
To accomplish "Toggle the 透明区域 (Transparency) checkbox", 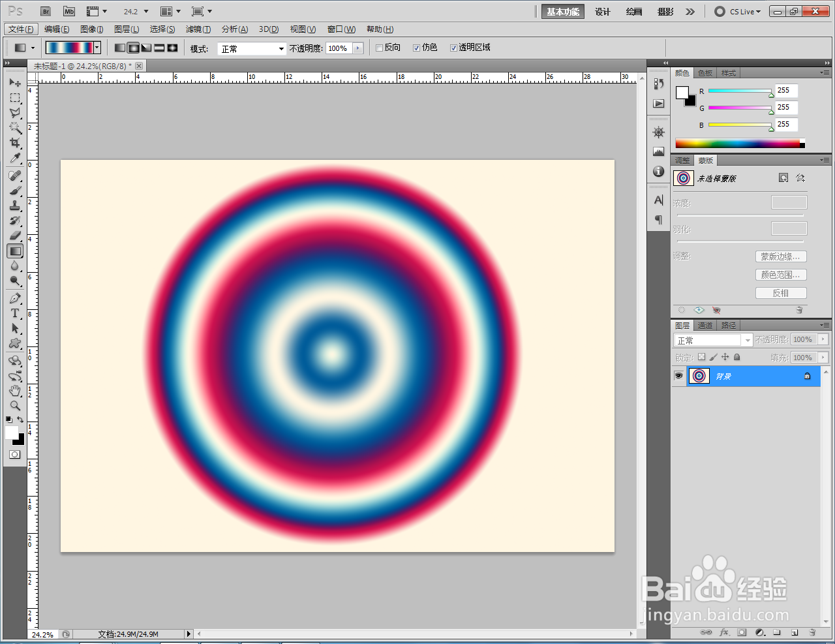I will coord(453,48).
